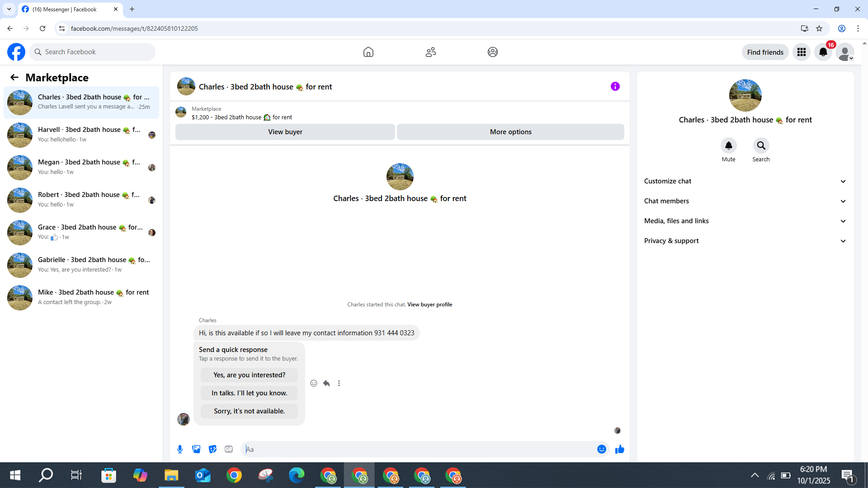Image resolution: width=868 pixels, height=488 pixels.
Task: Open the Gabrielle chat in sidebar
Action: 81,265
